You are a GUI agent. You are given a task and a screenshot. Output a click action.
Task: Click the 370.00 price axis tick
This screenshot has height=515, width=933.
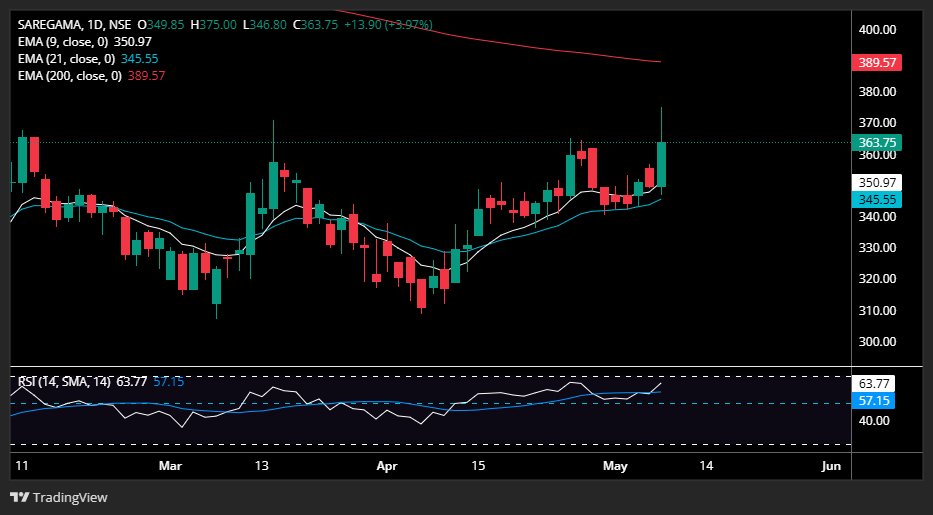877,123
